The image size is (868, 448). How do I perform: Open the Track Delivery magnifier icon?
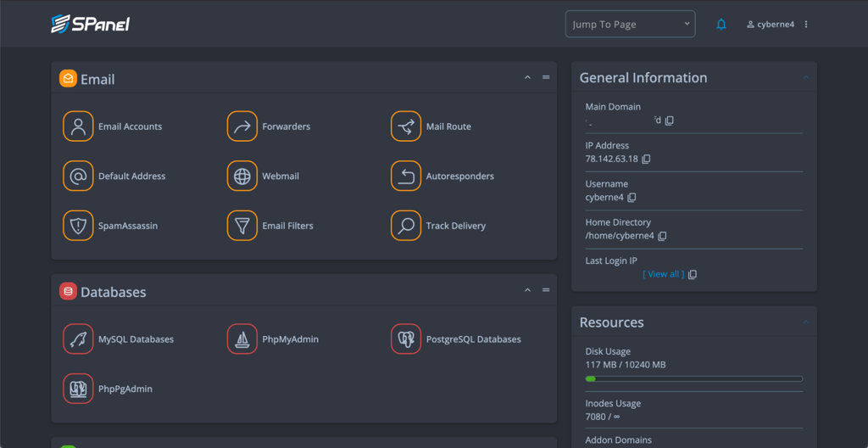coord(406,226)
